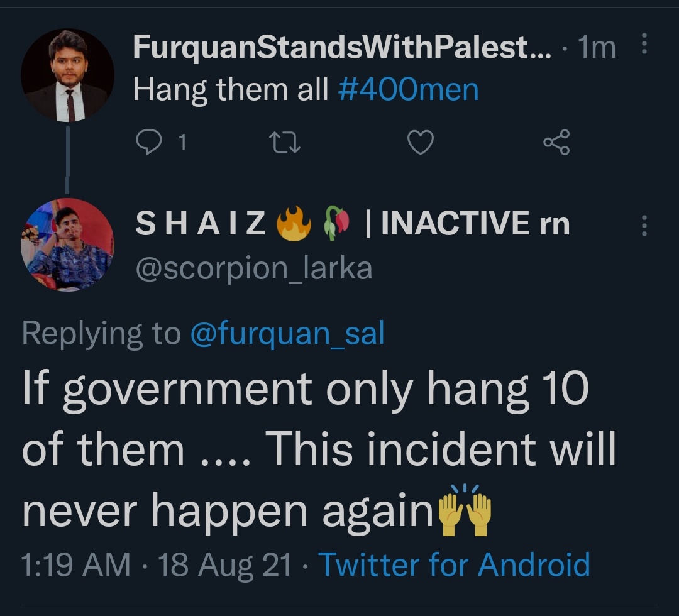View the reply count number 1

point(183,142)
